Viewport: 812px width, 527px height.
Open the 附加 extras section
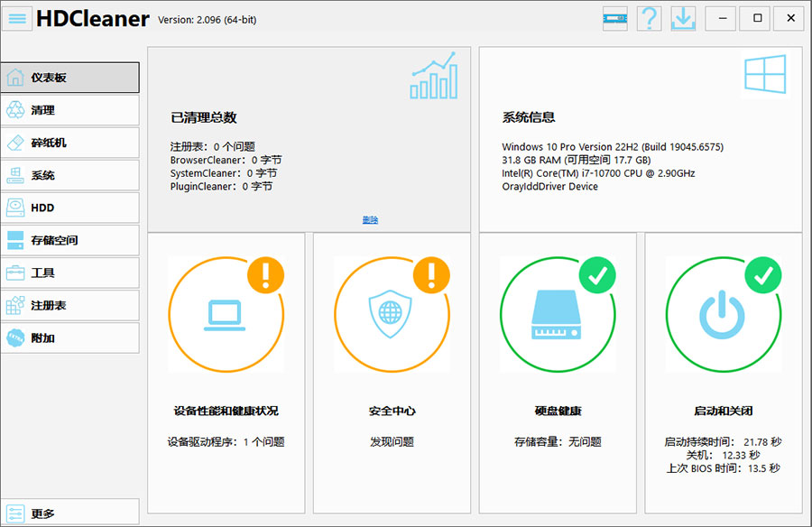(69, 337)
